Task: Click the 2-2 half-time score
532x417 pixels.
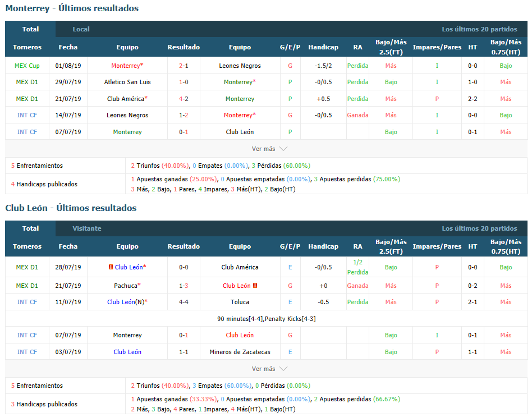Action: [x=473, y=99]
